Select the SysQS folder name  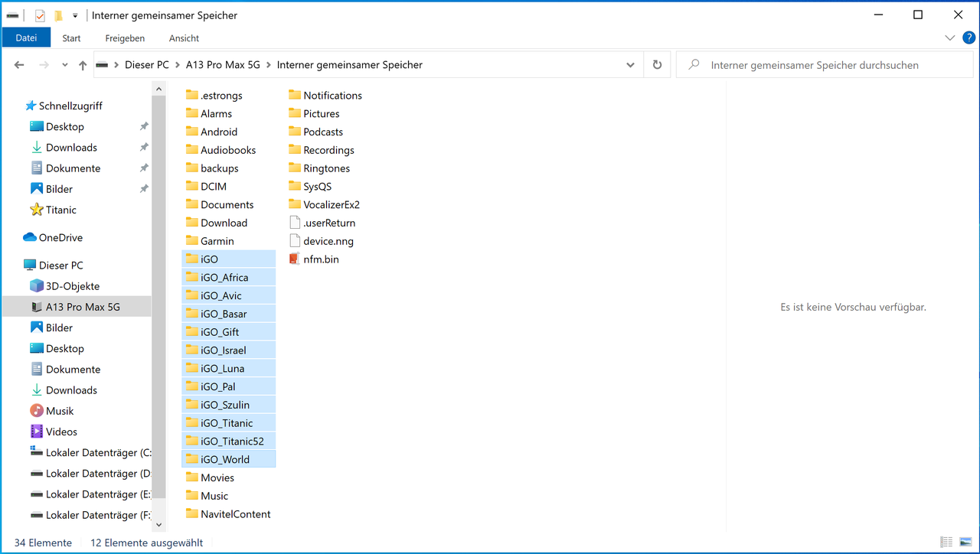318,186
